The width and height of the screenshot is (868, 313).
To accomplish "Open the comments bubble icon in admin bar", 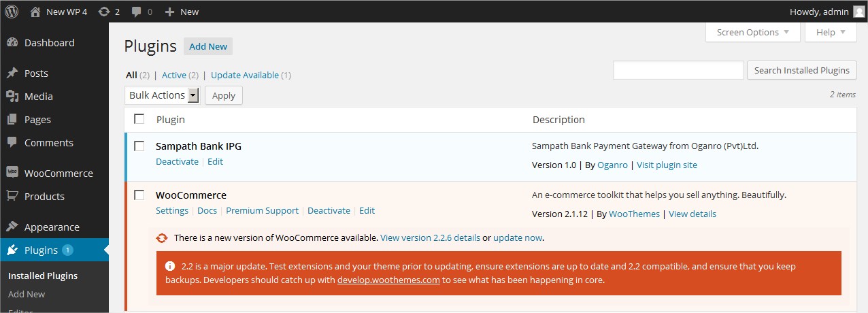I will [x=137, y=12].
